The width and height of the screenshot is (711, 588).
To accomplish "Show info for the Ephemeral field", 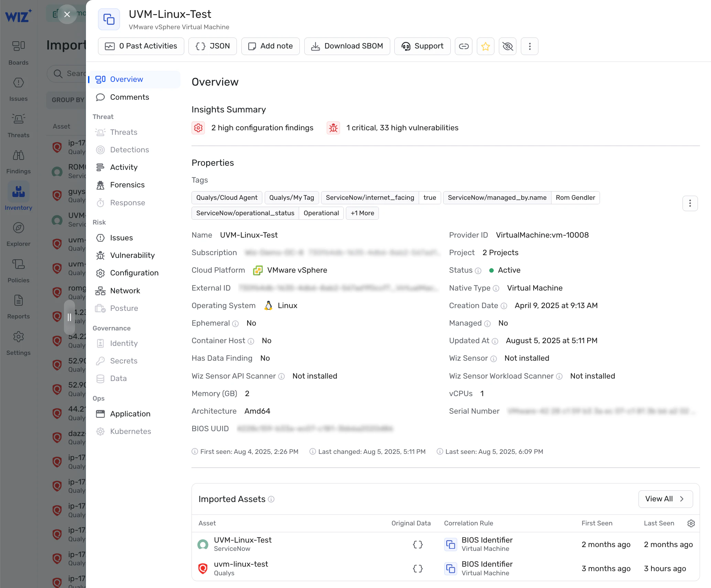I will pos(235,324).
